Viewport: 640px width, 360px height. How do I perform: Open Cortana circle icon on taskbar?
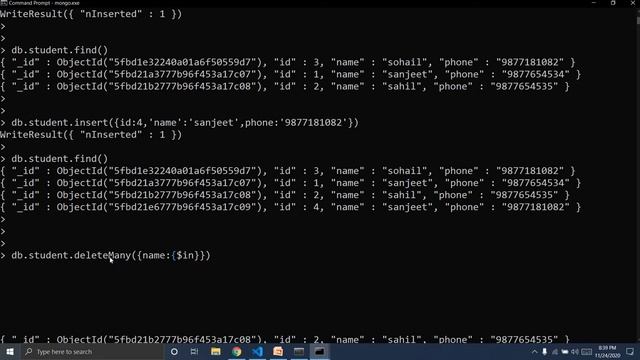point(174,351)
